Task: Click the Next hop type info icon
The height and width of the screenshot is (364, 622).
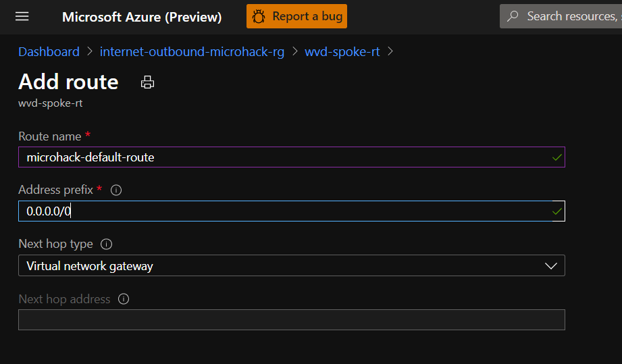Action: pos(106,244)
